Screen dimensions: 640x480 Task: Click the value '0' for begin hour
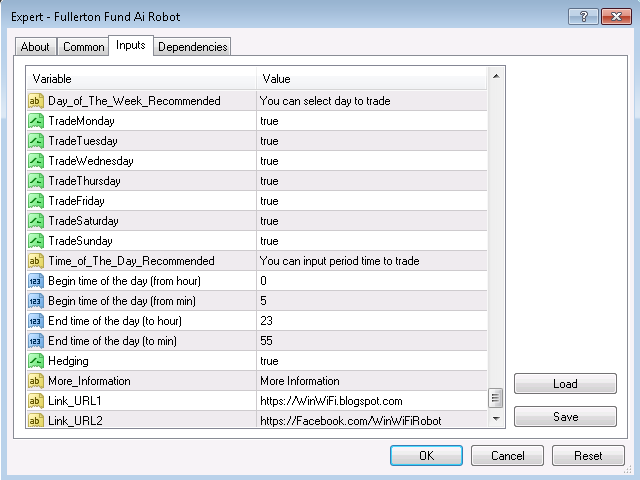pyautogui.click(x=263, y=281)
